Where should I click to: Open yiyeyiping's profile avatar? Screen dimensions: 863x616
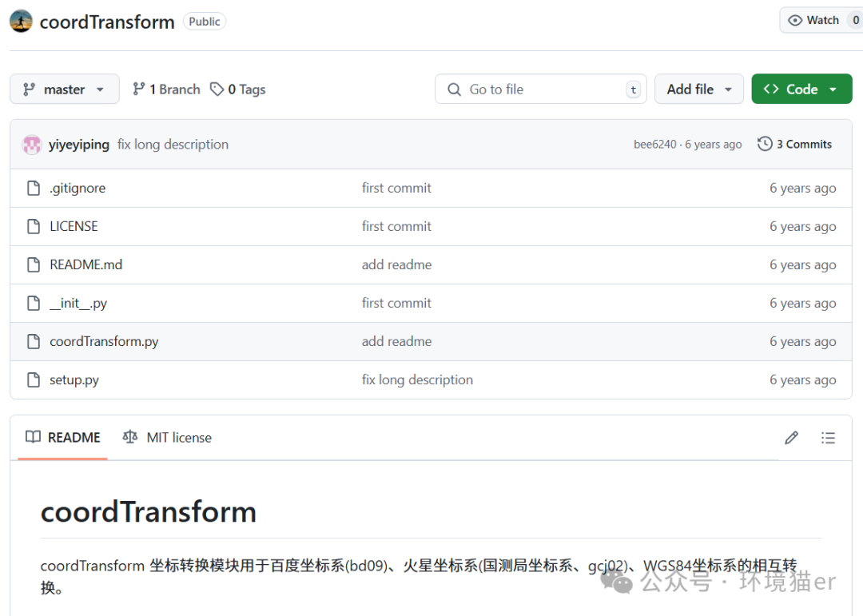coord(31,145)
